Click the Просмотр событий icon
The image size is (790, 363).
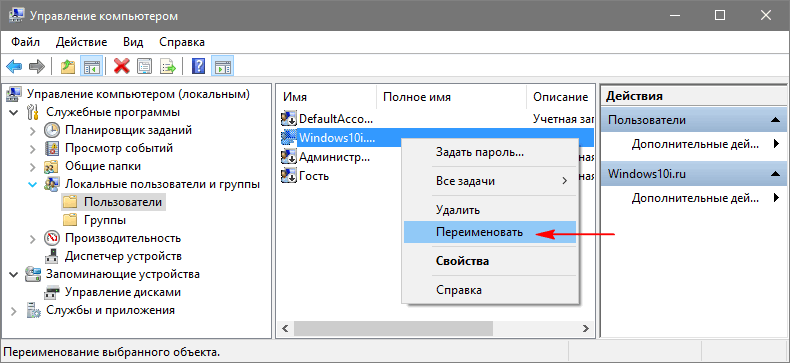pyautogui.click(x=52, y=148)
